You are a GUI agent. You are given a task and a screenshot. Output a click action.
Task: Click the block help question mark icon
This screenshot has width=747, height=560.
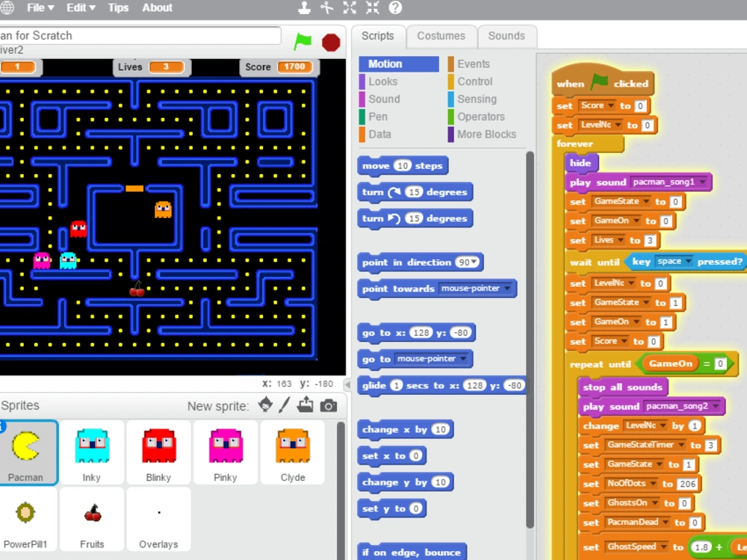tap(394, 7)
